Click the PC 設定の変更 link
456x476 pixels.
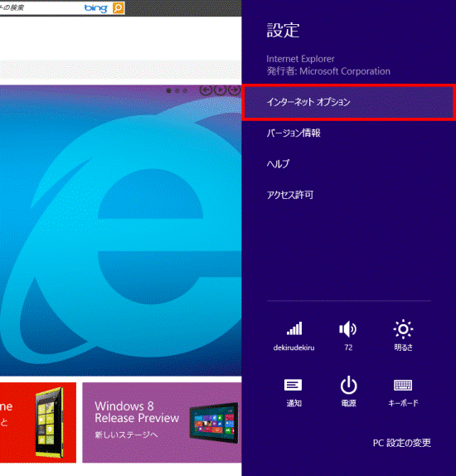[x=401, y=443]
